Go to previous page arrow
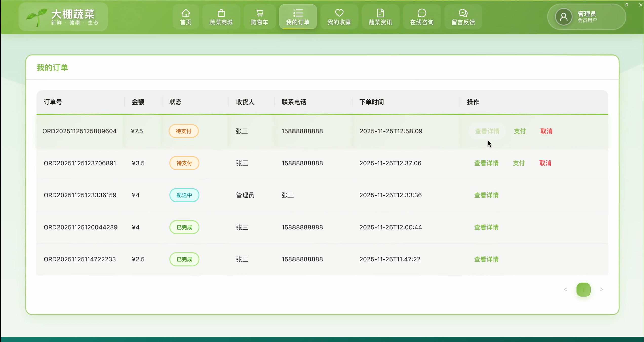 [566, 289]
